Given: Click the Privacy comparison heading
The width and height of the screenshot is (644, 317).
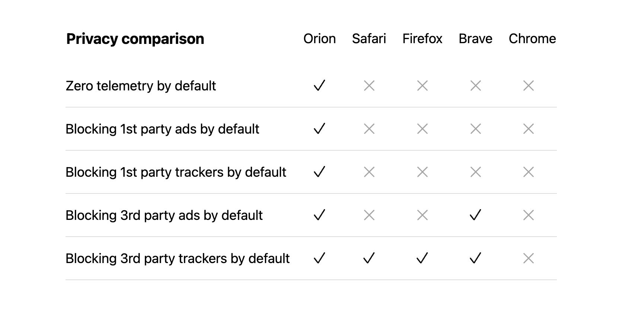Looking at the screenshot, I should (x=135, y=39).
